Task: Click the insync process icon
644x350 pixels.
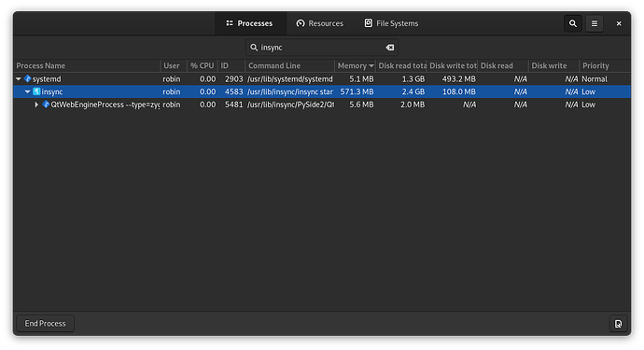Action: pos(36,91)
